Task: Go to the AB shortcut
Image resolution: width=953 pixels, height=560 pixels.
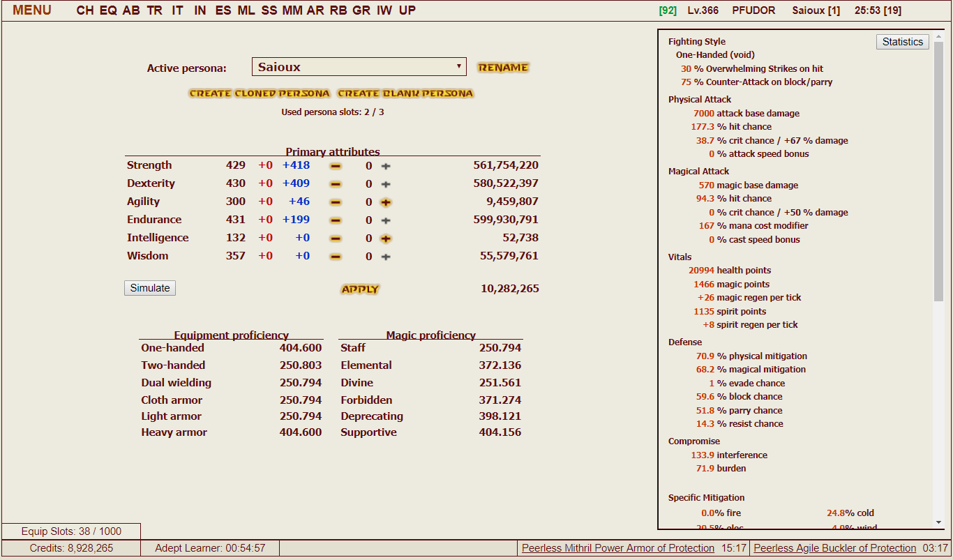Action: coord(131,10)
